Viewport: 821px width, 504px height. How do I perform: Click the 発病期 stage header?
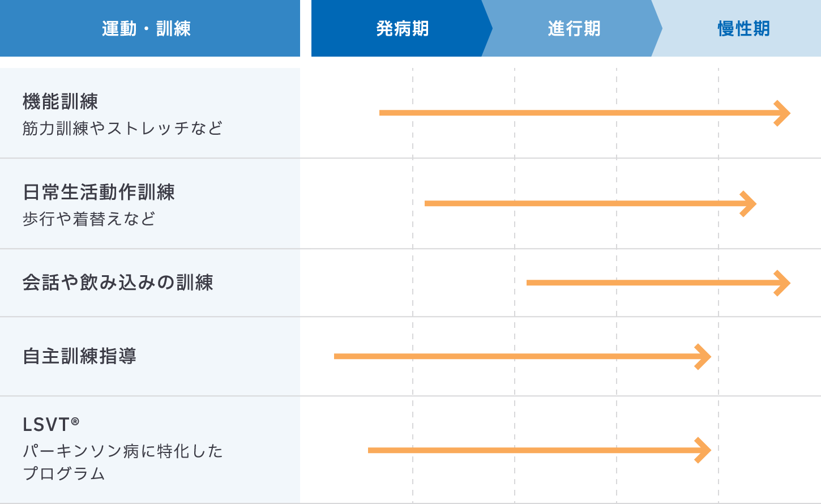pyautogui.click(x=402, y=28)
